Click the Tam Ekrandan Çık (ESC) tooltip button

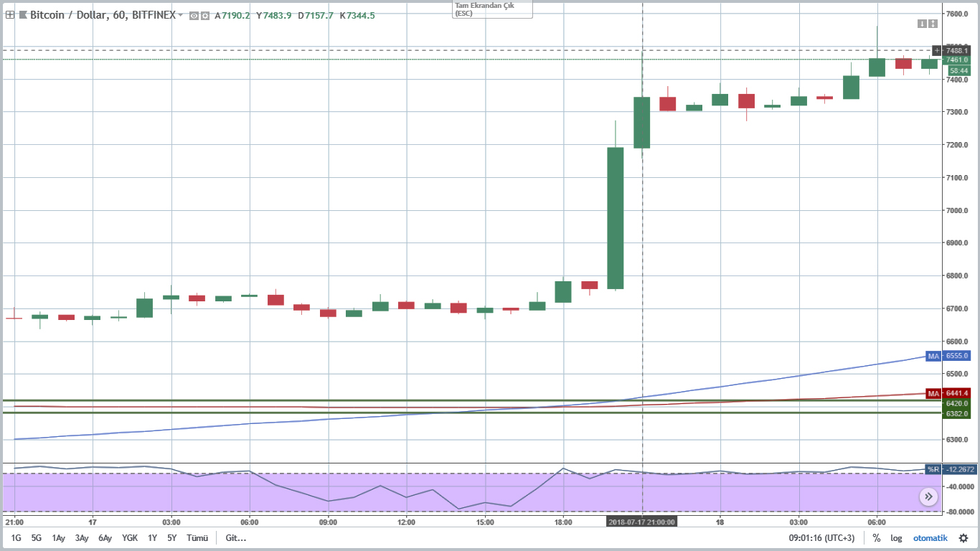492,9
